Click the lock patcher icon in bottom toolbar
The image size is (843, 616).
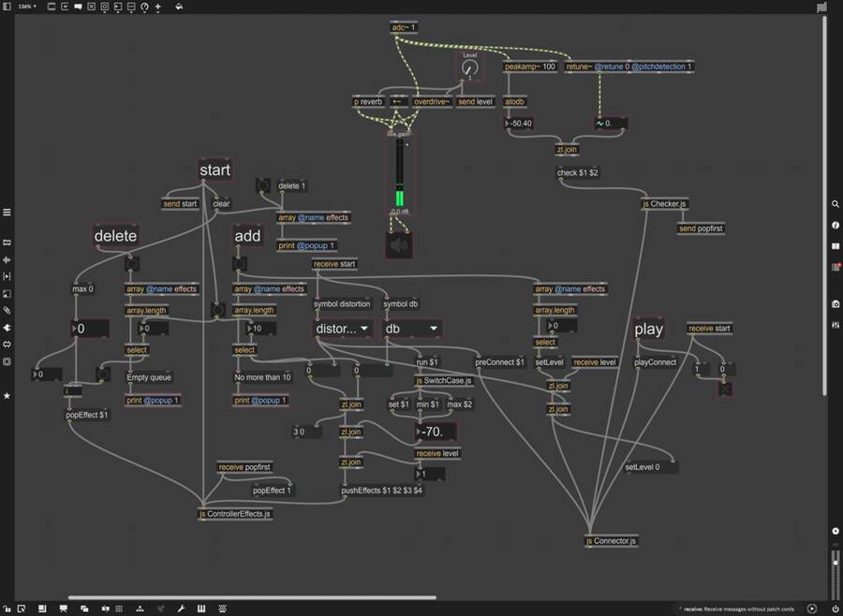point(7,609)
